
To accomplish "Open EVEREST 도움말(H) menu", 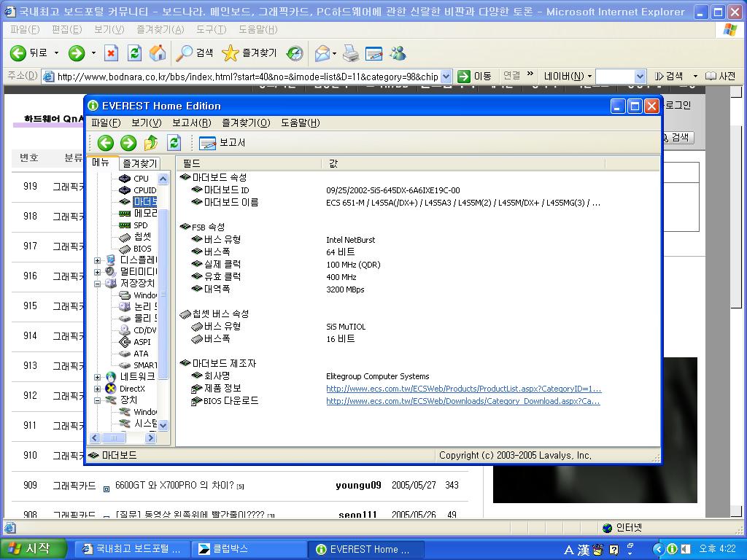I will coord(300,122).
